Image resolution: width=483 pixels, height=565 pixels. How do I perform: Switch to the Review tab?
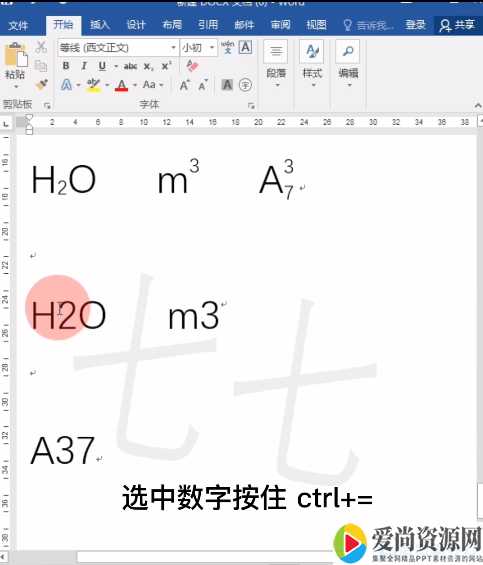point(280,25)
